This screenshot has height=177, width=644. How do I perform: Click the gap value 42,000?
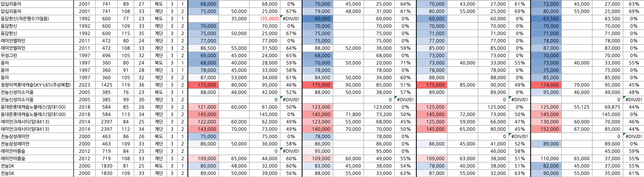265,92
